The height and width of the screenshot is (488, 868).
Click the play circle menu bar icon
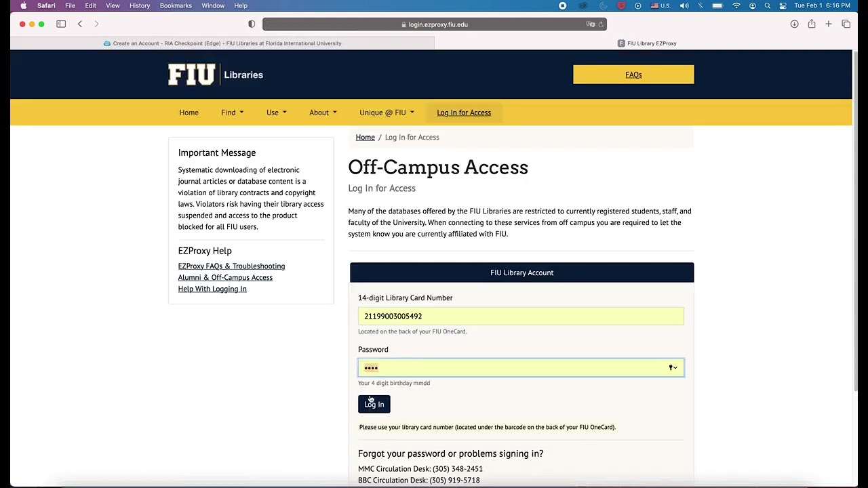pyautogui.click(x=638, y=5)
